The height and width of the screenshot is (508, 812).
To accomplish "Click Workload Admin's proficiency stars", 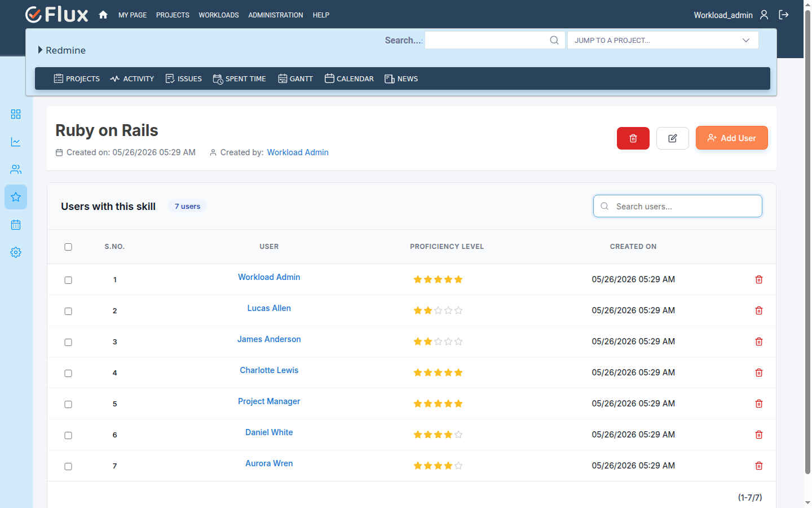I will [438, 279].
